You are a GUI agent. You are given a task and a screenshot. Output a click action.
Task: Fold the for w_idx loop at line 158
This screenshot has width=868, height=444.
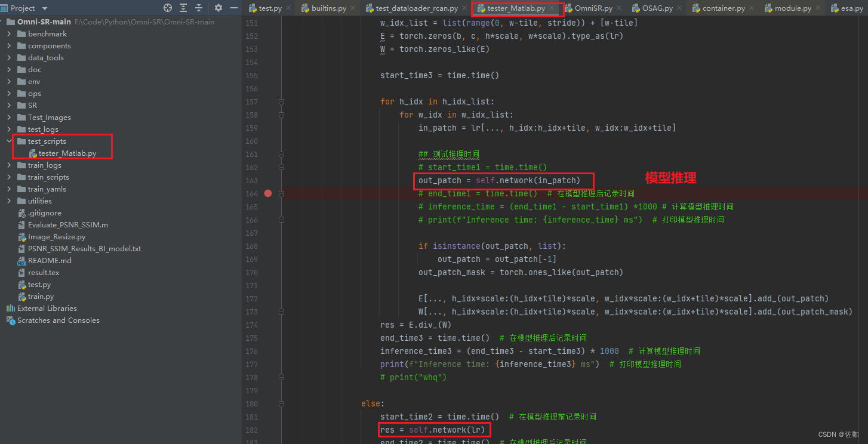click(x=281, y=115)
